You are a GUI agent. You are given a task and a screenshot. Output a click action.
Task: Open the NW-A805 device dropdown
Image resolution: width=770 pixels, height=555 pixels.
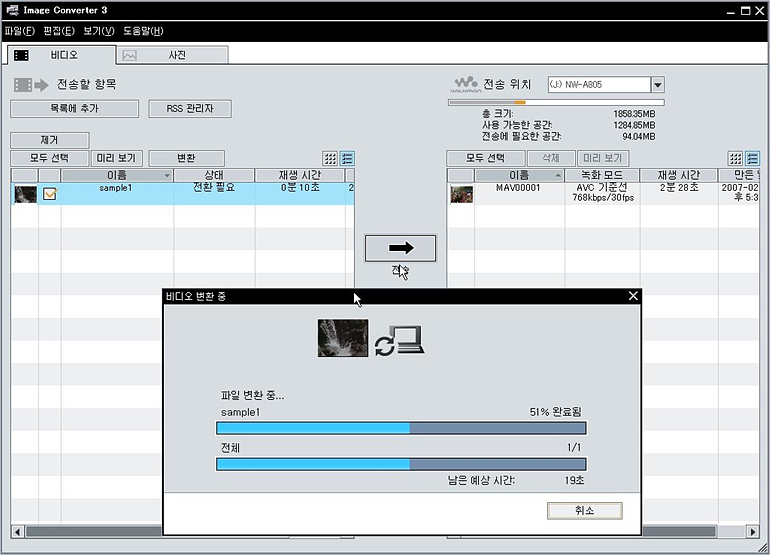(x=658, y=84)
